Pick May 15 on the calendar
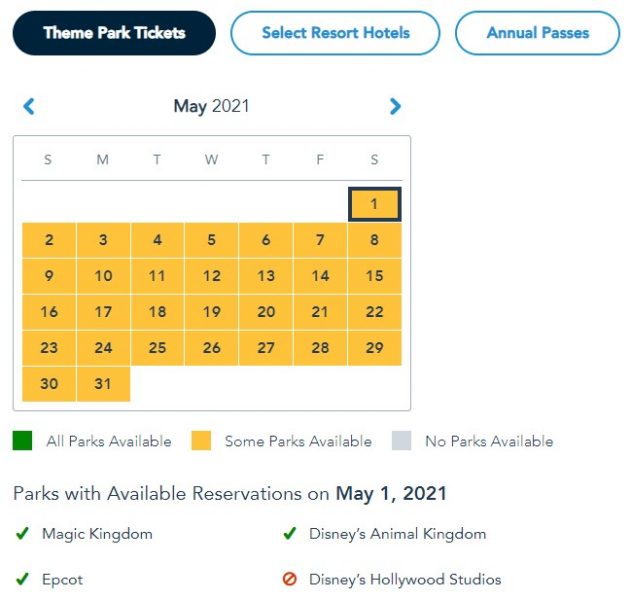This screenshot has height=600, width=631. (x=374, y=276)
